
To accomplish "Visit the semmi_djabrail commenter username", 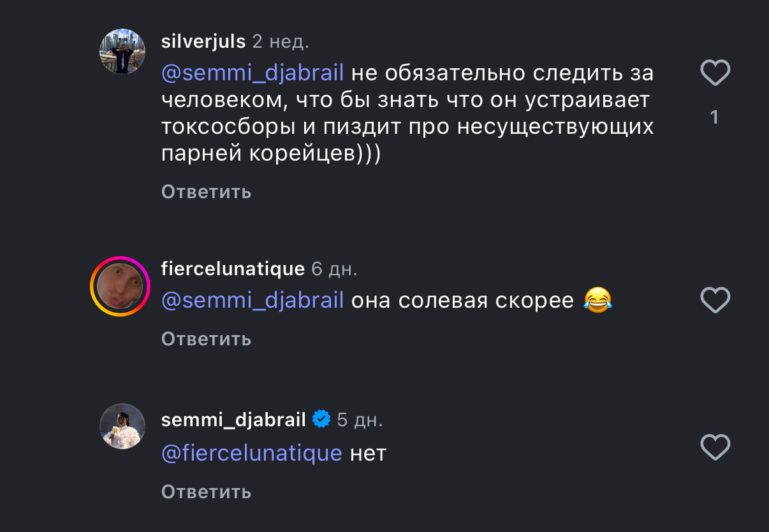I will [x=233, y=421].
